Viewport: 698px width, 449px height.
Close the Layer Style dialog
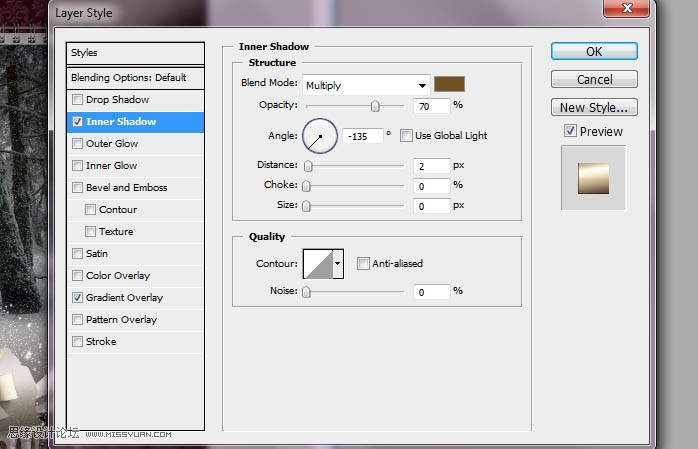coord(627,8)
